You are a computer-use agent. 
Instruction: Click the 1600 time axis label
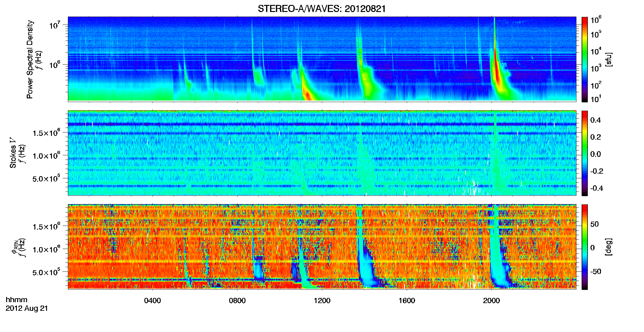pos(407,301)
